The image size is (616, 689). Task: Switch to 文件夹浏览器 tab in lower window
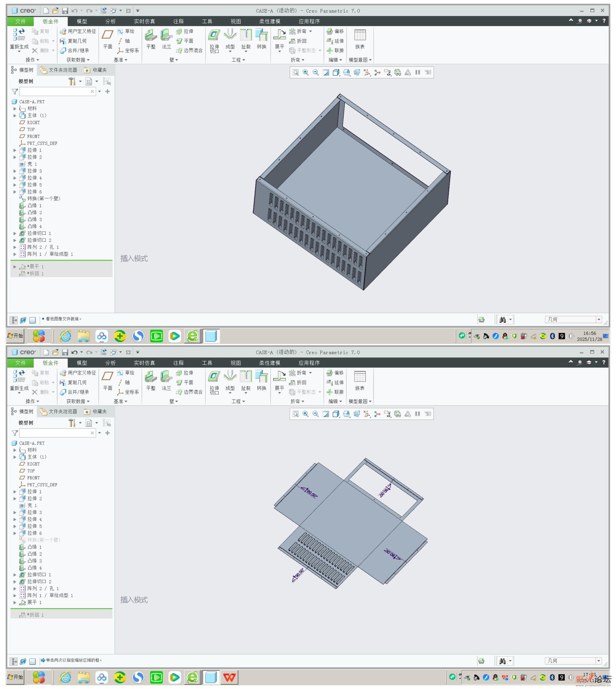click(59, 412)
